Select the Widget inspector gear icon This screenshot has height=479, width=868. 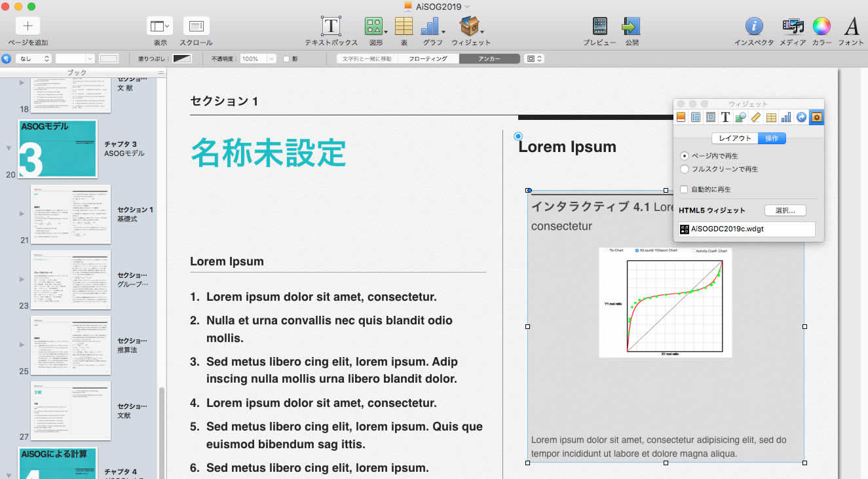pyautogui.click(x=816, y=117)
